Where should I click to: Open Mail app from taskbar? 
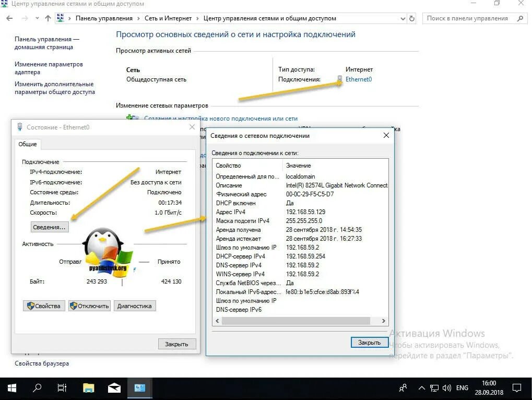pyautogui.click(x=114, y=388)
